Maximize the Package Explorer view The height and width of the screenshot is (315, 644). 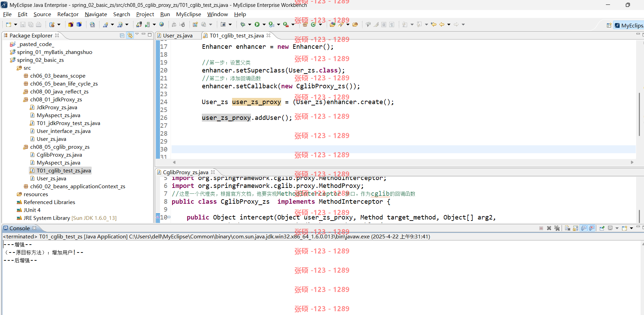click(x=150, y=34)
